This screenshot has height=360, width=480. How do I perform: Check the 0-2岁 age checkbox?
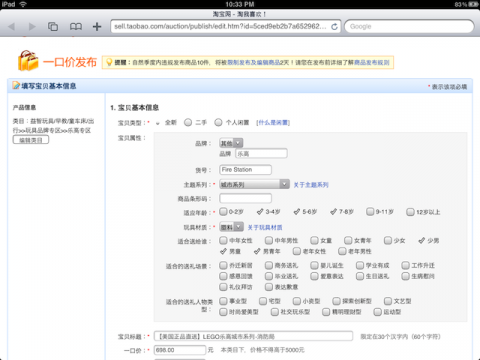point(223,212)
